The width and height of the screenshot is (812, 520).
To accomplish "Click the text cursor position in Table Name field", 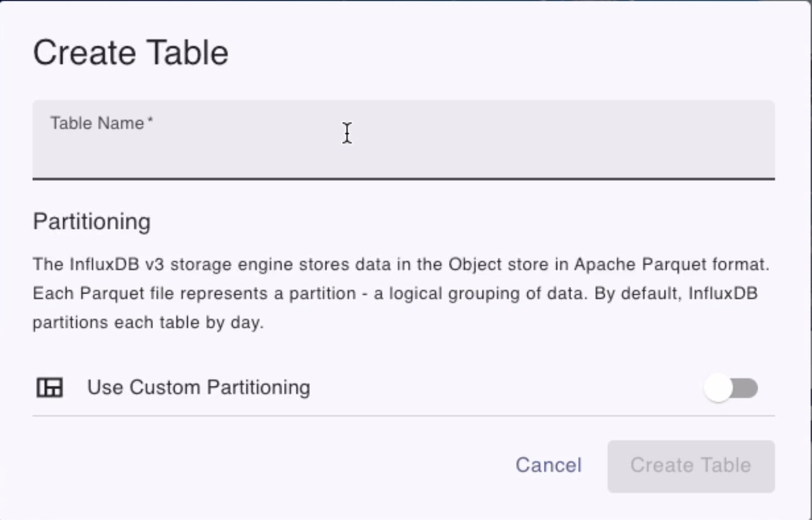I will coord(347,133).
